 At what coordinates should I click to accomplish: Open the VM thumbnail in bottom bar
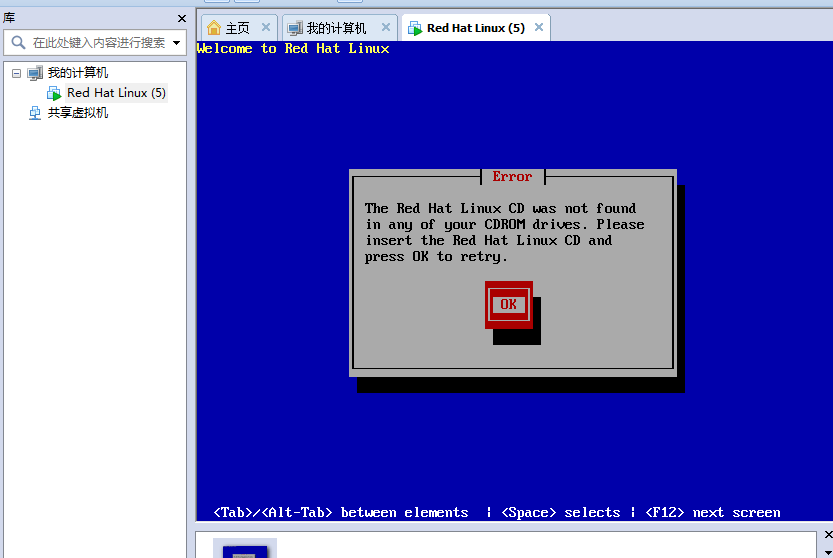tap(245, 548)
